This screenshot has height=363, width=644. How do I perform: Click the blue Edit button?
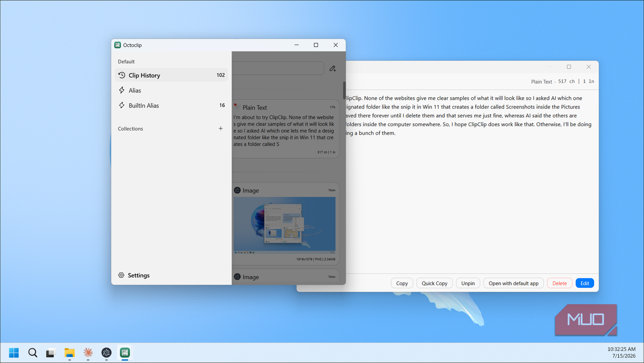pyautogui.click(x=585, y=283)
